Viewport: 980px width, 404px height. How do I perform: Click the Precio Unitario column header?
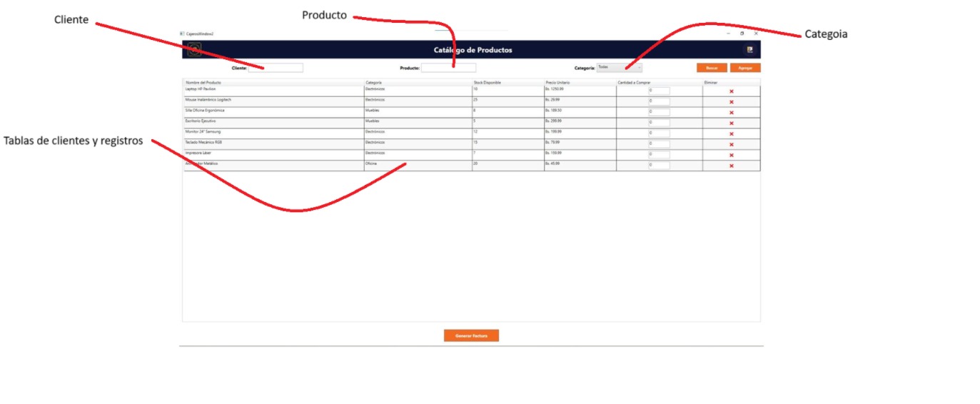[x=557, y=83]
